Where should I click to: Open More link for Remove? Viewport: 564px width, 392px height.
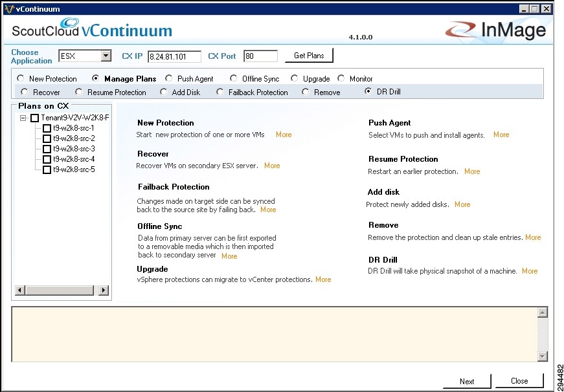[x=533, y=237]
